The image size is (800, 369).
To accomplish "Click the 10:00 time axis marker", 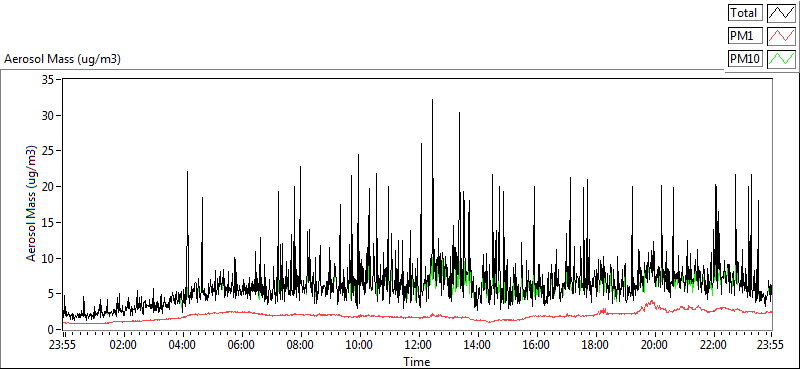I will [x=359, y=344].
